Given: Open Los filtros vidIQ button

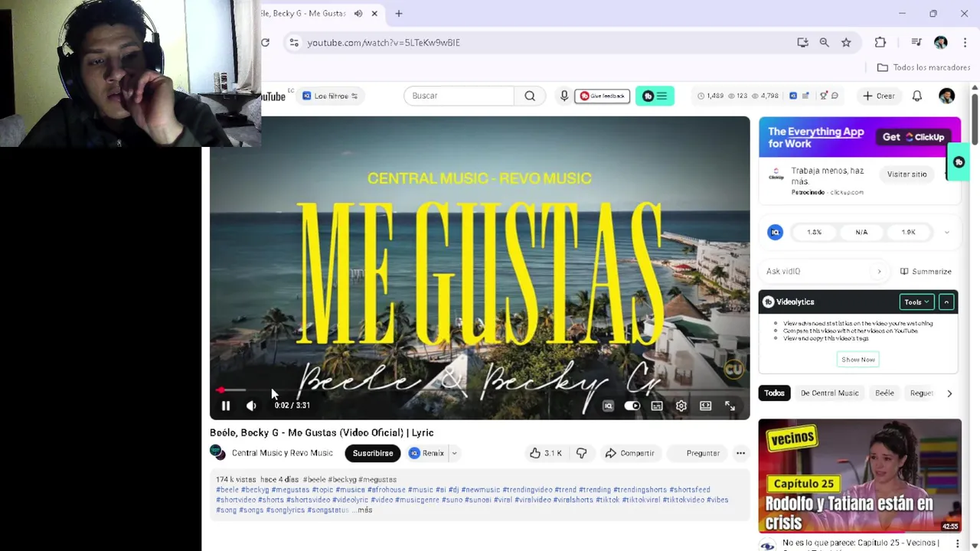Looking at the screenshot, I should tap(331, 96).
